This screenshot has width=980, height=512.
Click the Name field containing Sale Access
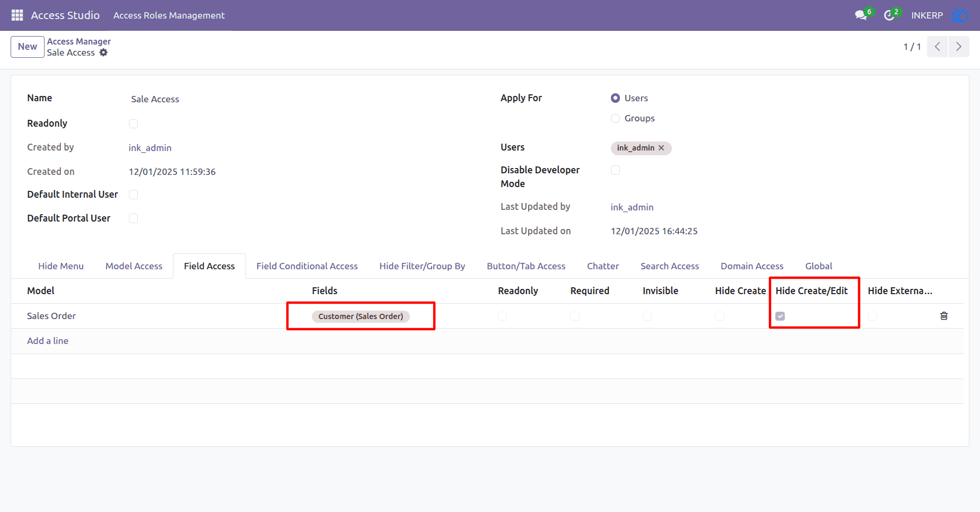(x=297, y=99)
